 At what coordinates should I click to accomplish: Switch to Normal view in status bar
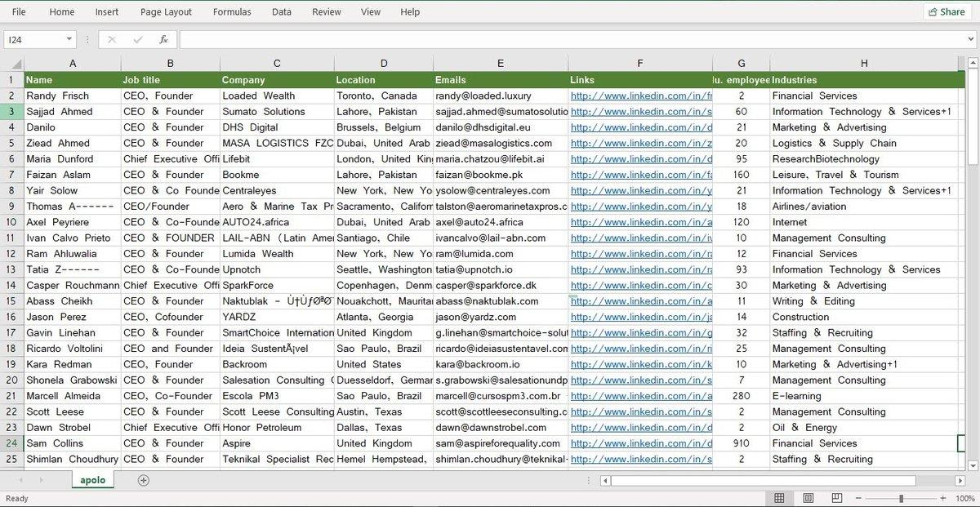click(779, 498)
